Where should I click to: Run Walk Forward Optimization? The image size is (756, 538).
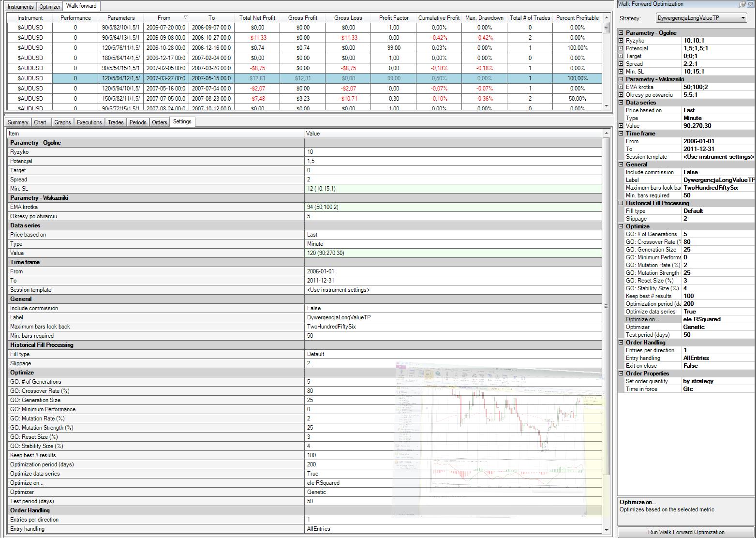686,532
